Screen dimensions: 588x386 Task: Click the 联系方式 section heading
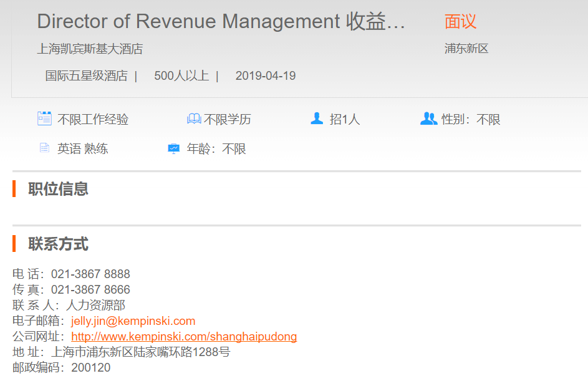point(58,244)
